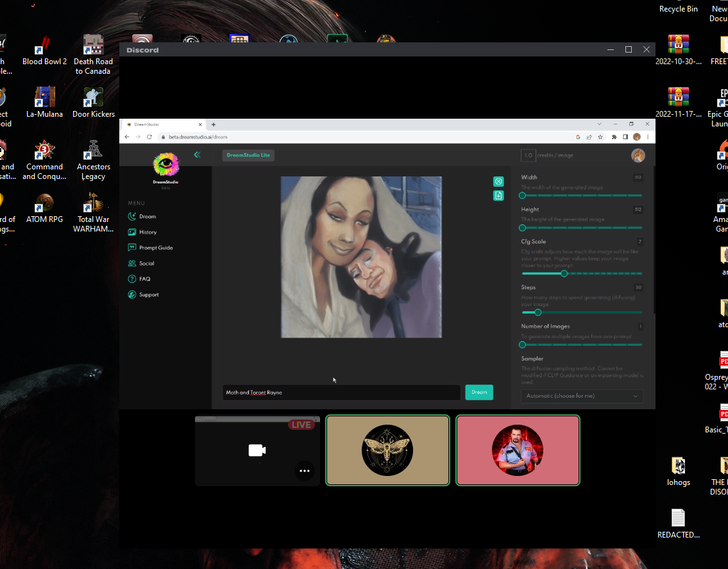Select the moth avatar participant tile

[x=387, y=450]
